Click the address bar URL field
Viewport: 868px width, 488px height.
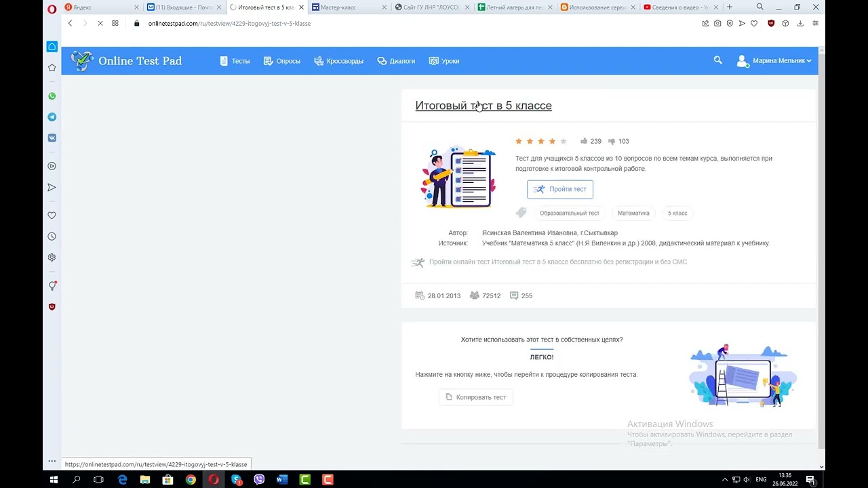tap(420, 23)
